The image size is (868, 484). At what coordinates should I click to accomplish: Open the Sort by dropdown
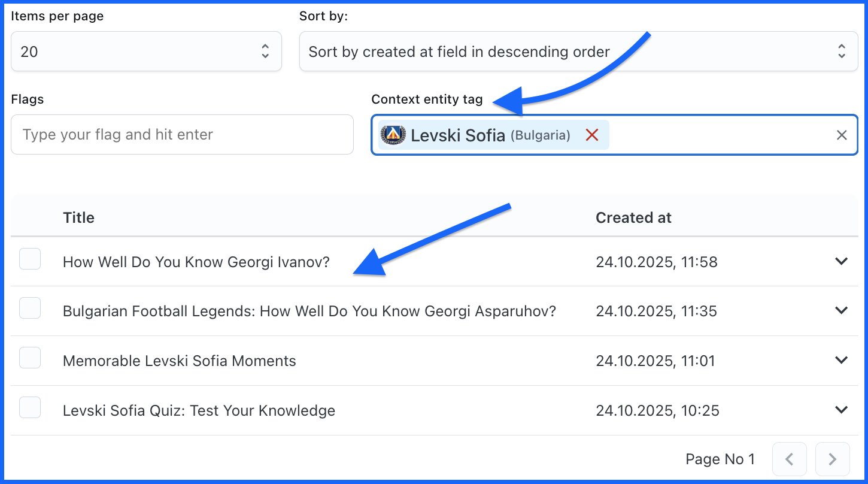(578, 52)
